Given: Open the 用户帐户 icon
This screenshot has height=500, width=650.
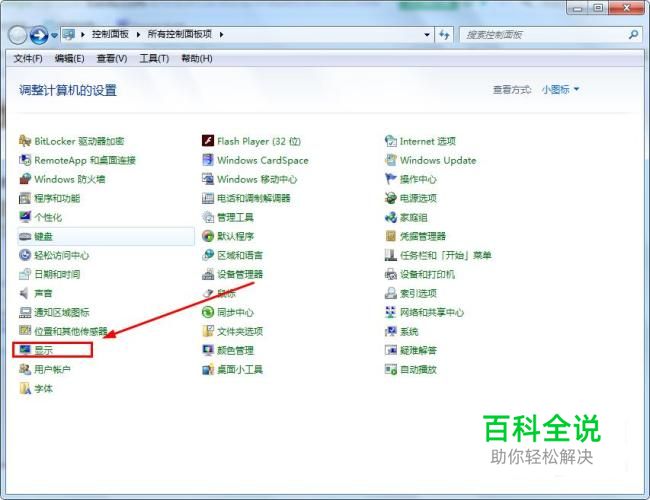Looking at the screenshot, I should click(x=25, y=369).
